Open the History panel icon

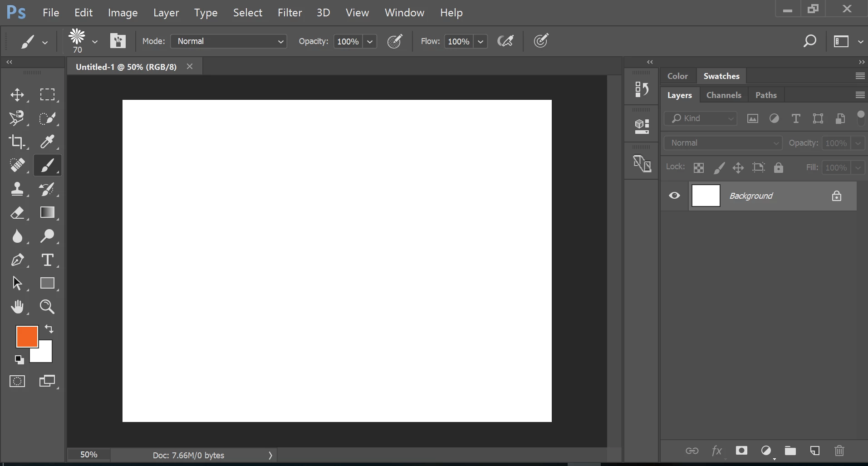point(642,89)
